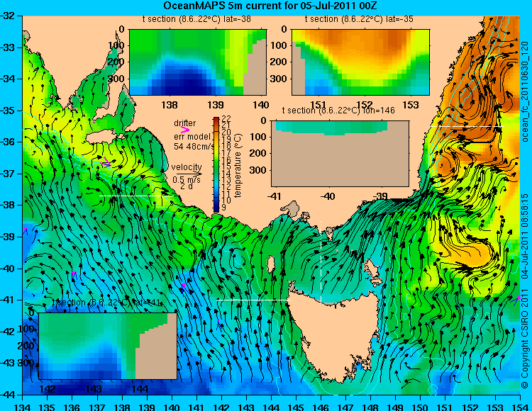Click the '146' longitude axis label
The width and height of the screenshot is (532, 411).
click(321, 407)
